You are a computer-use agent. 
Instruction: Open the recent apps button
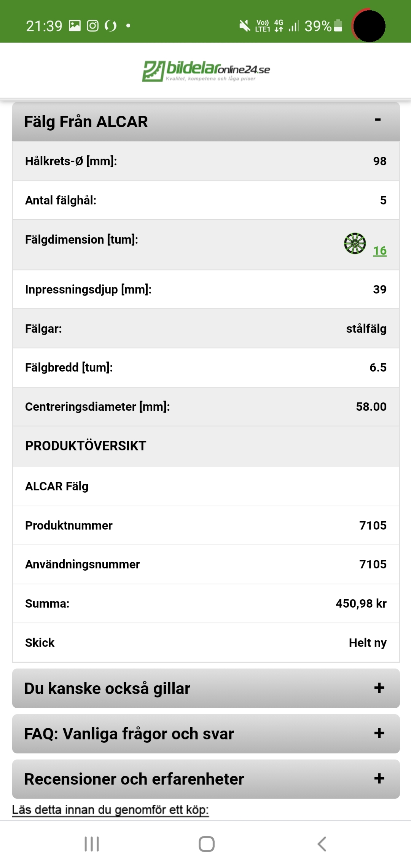(92, 844)
